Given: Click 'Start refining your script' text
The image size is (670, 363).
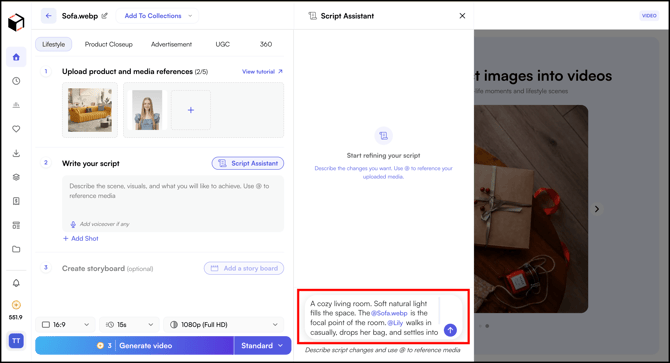Looking at the screenshot, I should coord(384,156).
